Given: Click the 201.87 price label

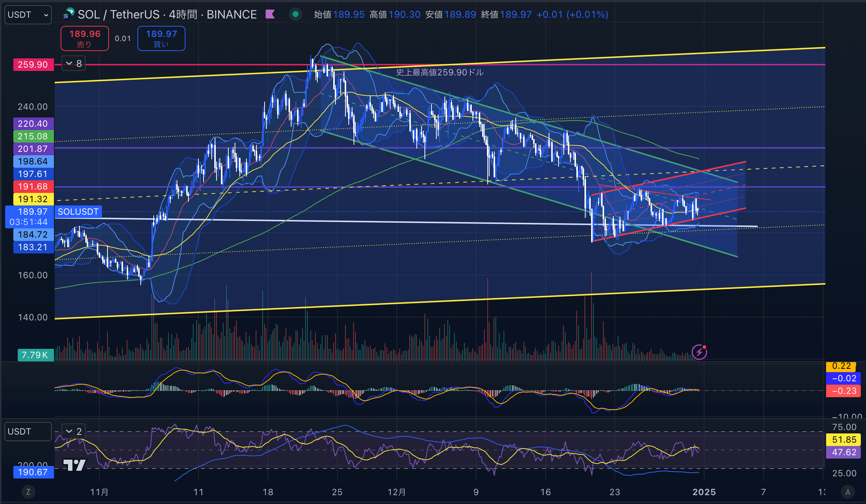Looking at the screenshot, I should click(33, 149).
